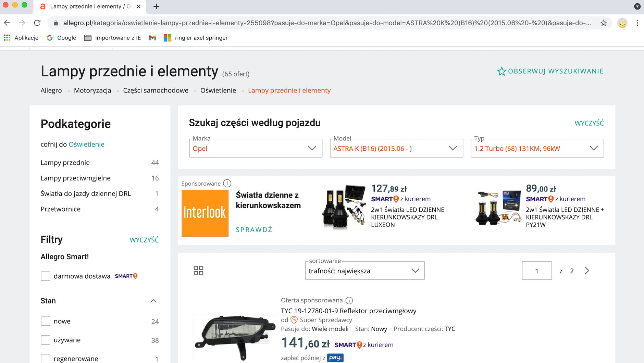
Task: Click info icon next to Sponsorowane
Action: (x=227, y=183)
